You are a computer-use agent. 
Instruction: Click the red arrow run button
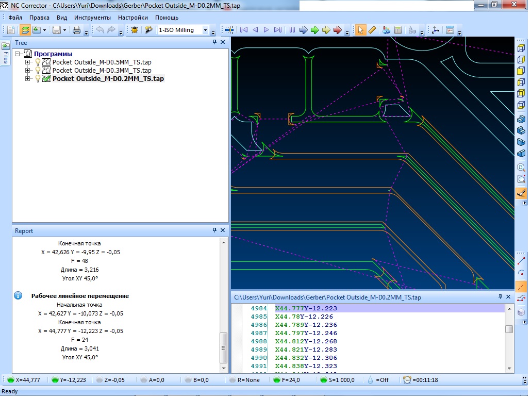click(338, 30)
